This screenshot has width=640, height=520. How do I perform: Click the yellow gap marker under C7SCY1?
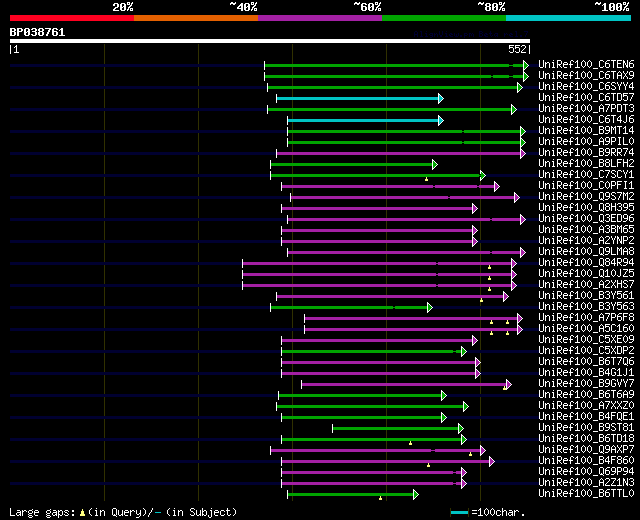(427, 179)
